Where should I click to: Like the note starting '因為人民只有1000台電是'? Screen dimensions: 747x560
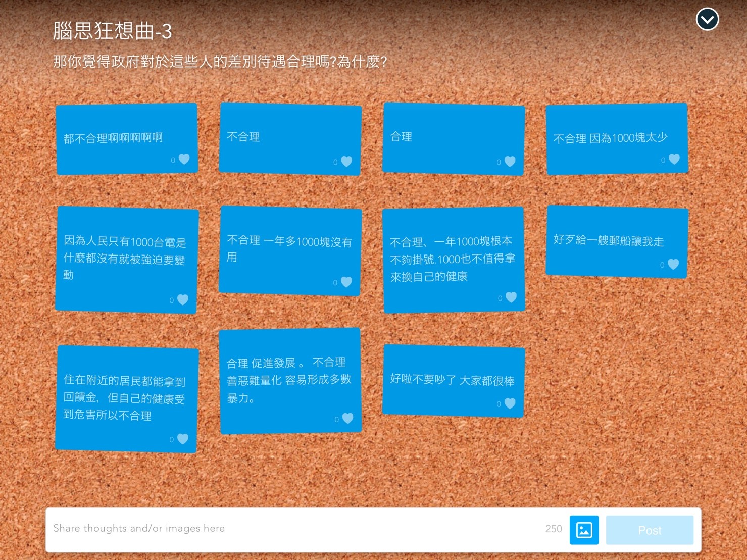[x=183, y=299]
